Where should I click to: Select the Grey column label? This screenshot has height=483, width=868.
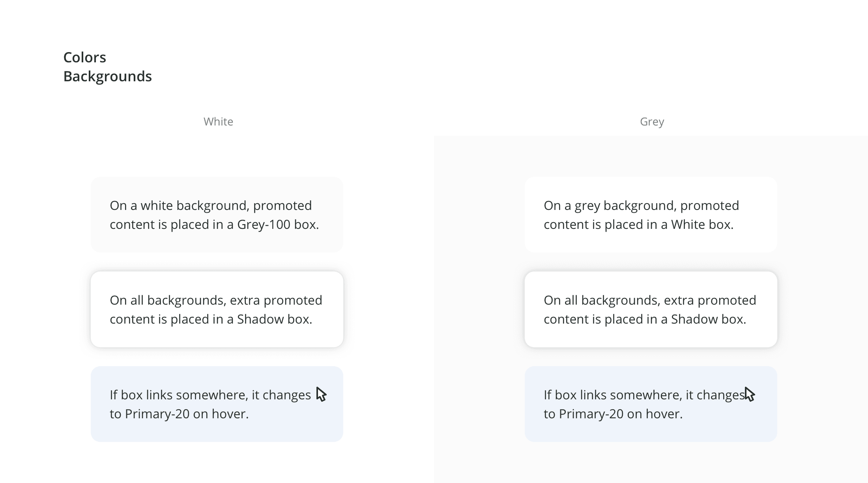[652, 122]
